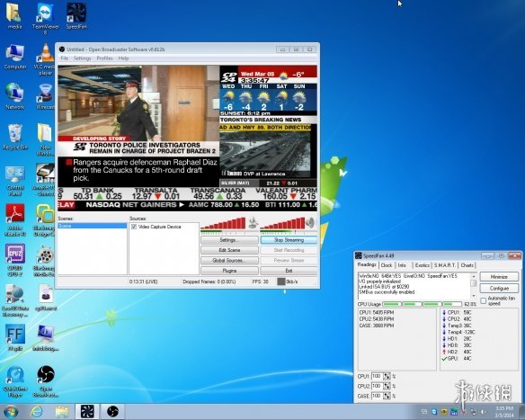Click the Edit Scene button
The height and width of the screenshot is (420, 525).
click(229, 250)
